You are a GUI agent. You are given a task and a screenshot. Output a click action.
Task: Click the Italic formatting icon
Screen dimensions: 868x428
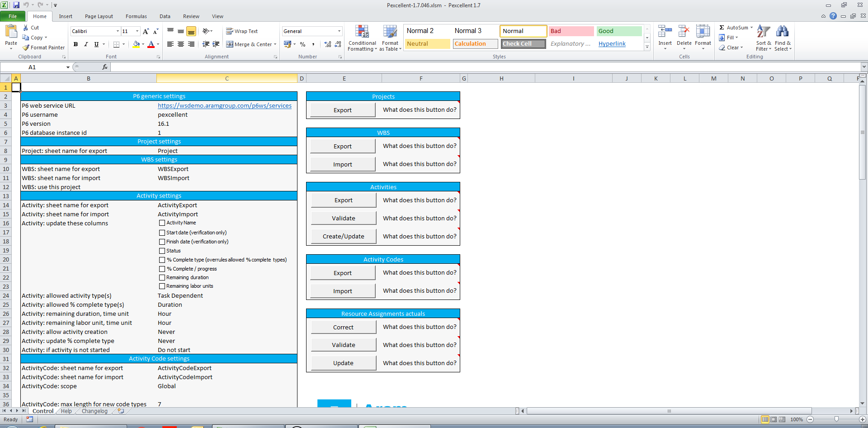(x=86, y=44)
